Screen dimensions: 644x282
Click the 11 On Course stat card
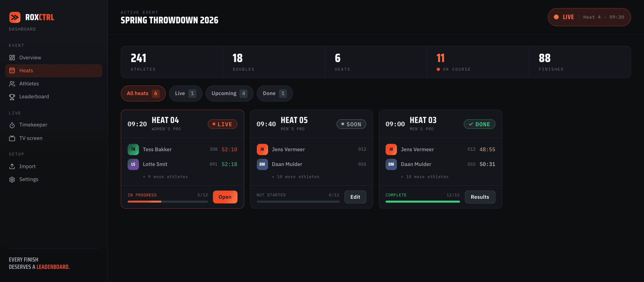tap(478, 62)
